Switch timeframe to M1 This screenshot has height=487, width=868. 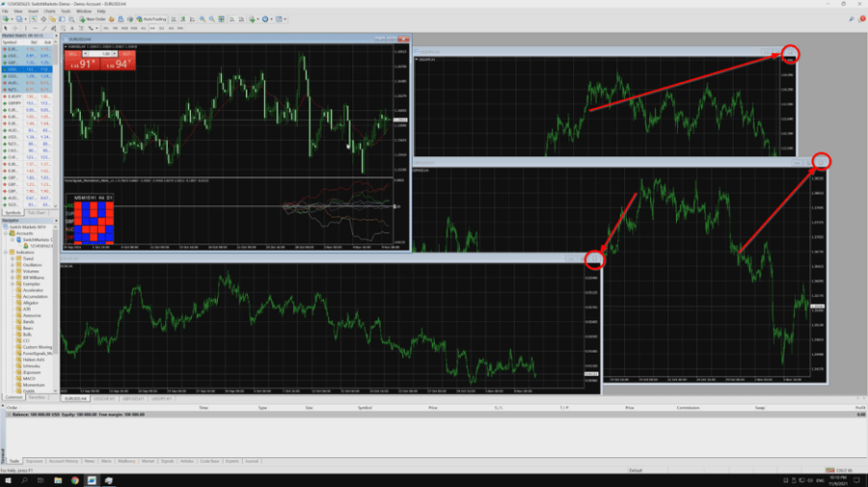coord(106,28)
